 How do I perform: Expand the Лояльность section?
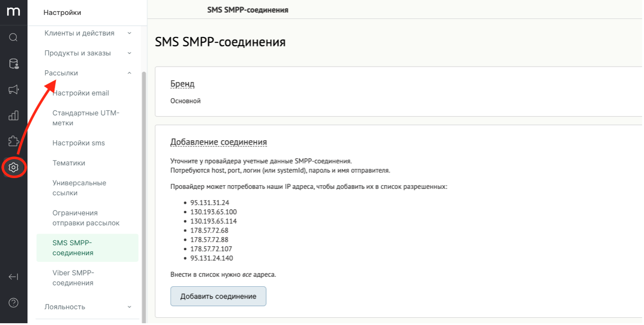click(x=88, y=307)
